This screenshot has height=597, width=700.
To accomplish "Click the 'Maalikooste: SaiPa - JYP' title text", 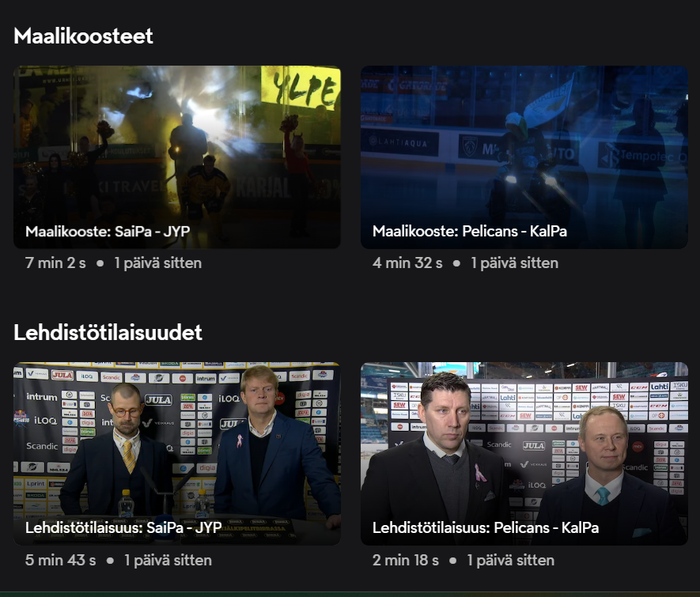I will (x=108, y=232).
